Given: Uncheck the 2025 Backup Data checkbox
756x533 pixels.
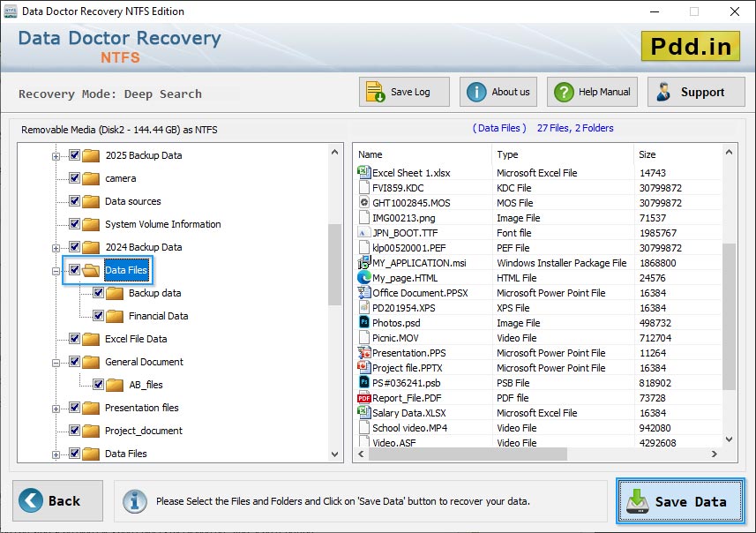Looking at the screenshot, I should (x=74, y=154).
